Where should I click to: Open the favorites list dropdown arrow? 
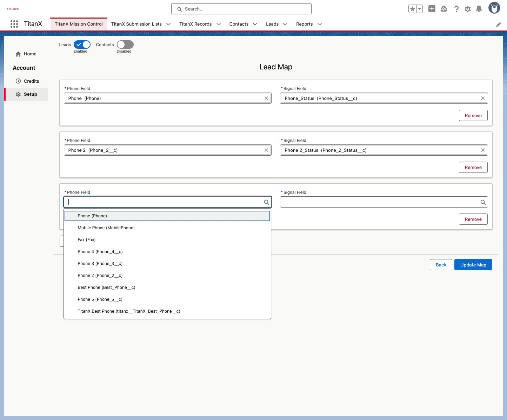tap(420, 9)
